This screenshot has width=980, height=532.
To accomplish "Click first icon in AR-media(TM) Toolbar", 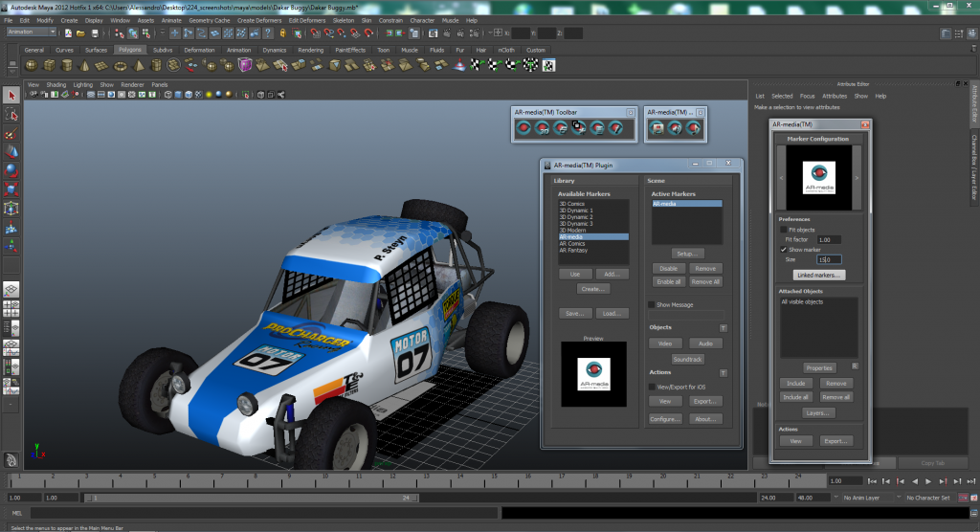I will [x=523, y=128].
